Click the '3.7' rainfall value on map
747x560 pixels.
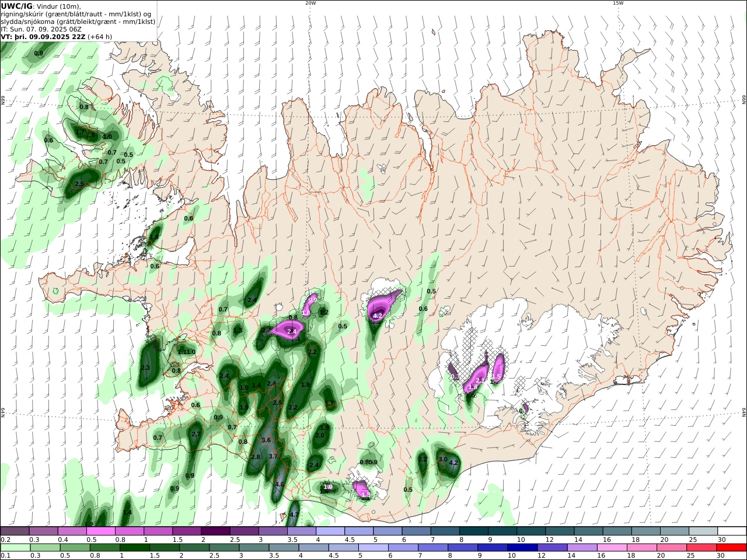tap(273, 457)
